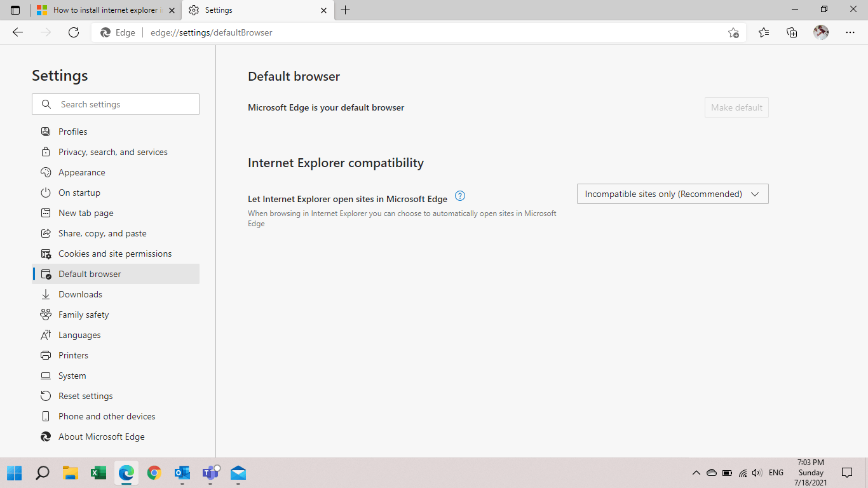Viewport: 868px width, 488px height.
Task: Launch Excel from the taskbar
Action: click(x=98, y=473)
